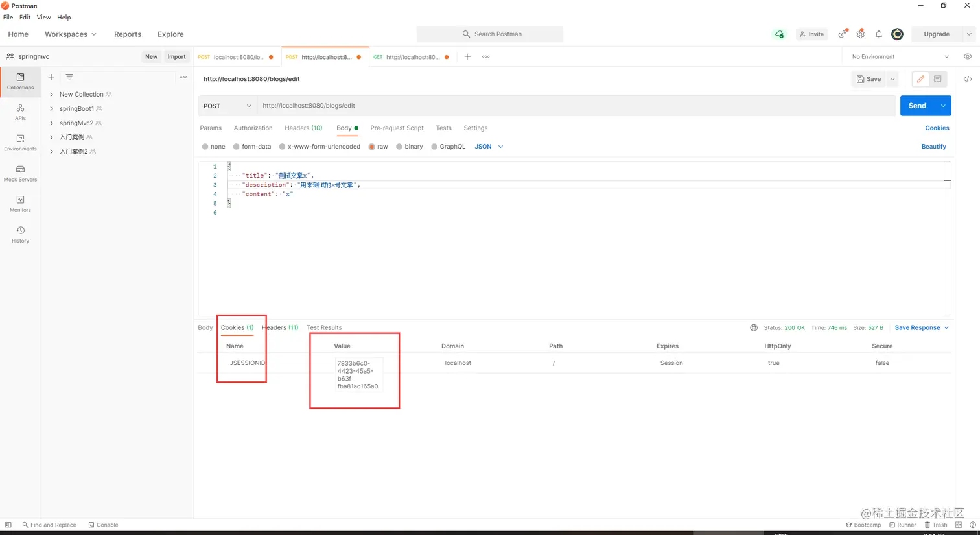
Task: Click the edit pencil icon
Action: point(920,78)
